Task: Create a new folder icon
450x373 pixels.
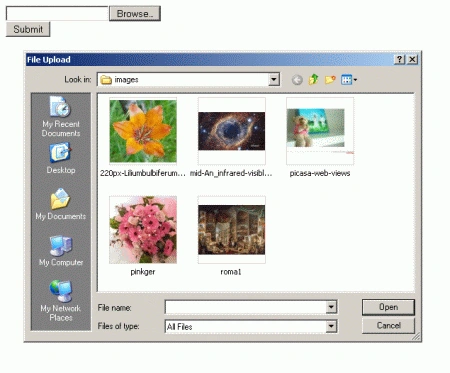Action: [x=330, y=80]
